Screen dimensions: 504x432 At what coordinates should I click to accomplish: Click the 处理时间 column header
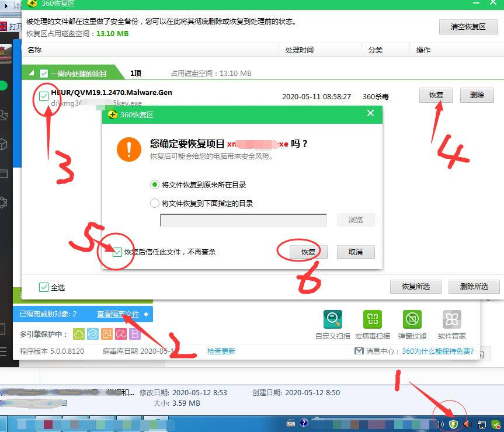[299, 50]
